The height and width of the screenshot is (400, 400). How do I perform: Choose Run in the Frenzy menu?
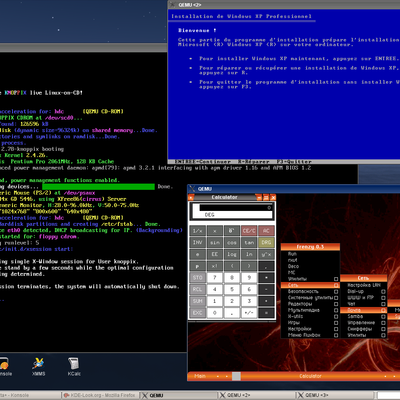(310, 254)
